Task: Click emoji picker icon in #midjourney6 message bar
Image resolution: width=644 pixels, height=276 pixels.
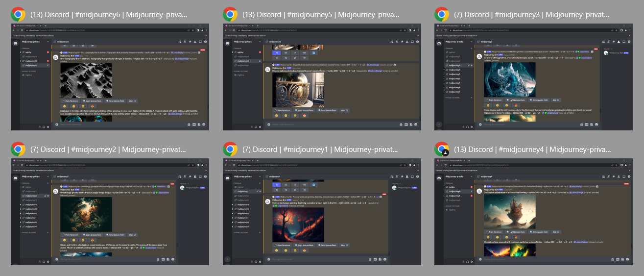Action: click(x=204, y=125)
